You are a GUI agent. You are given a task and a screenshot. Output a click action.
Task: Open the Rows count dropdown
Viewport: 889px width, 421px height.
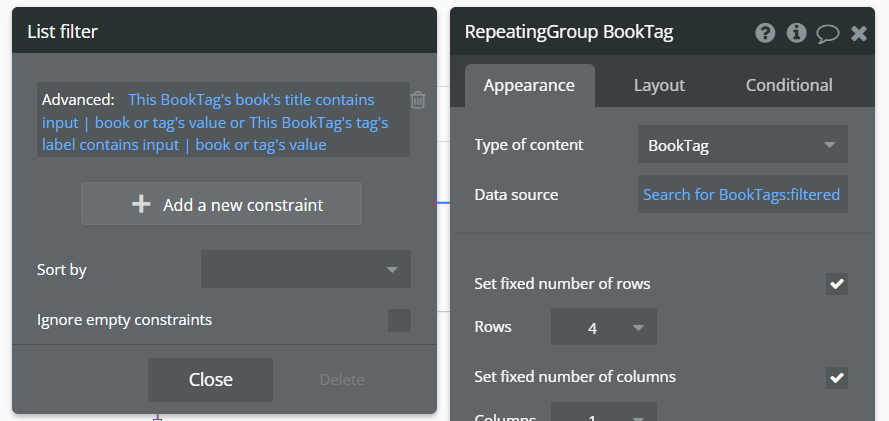coord(603,327)
